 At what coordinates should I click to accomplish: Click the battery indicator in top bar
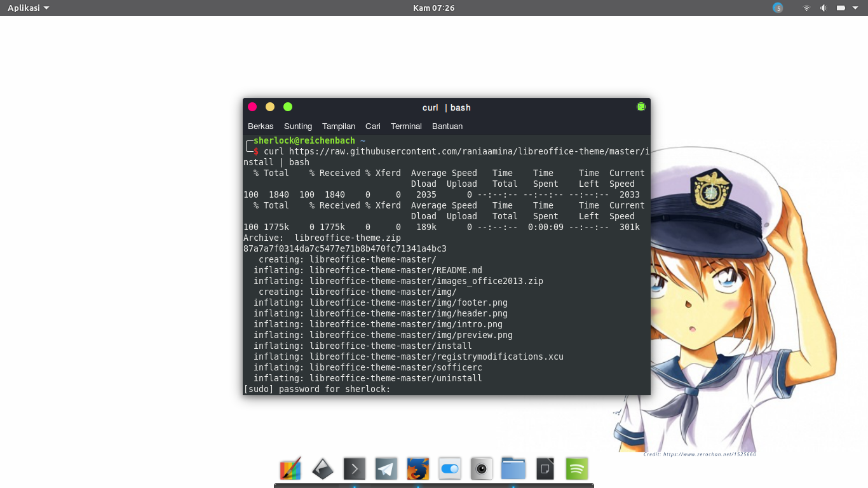pos(841,8)
